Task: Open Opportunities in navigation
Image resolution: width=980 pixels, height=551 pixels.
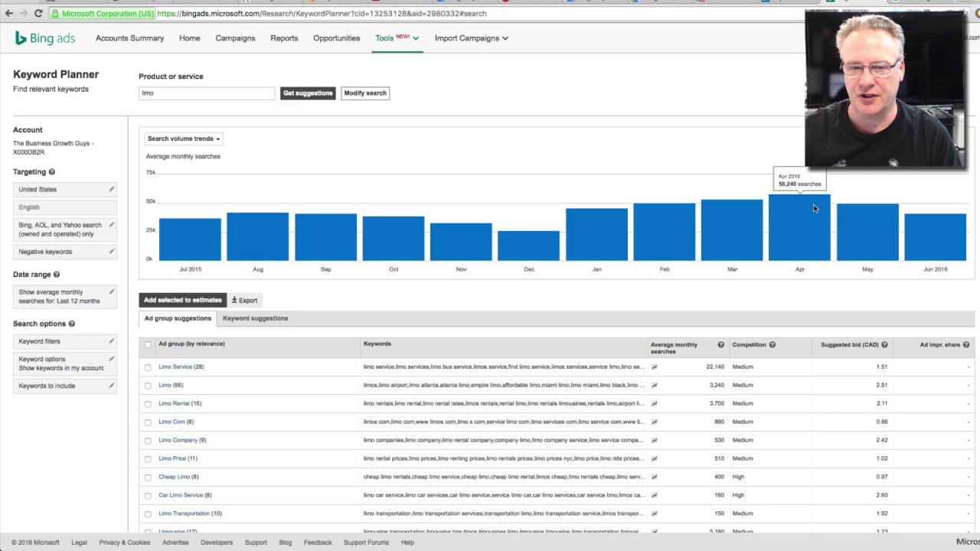Action: [x=336, y=37]
